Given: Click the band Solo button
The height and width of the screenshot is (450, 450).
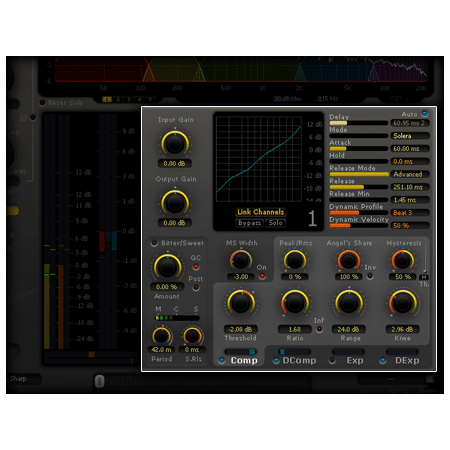Looking at the screenshot, I should 276,223.
